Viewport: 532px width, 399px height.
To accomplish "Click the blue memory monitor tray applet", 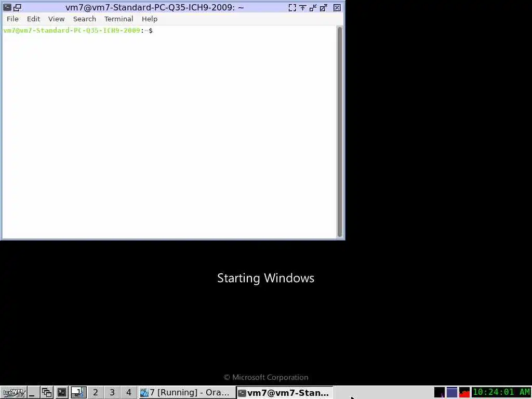I will (x=452, y=393).
